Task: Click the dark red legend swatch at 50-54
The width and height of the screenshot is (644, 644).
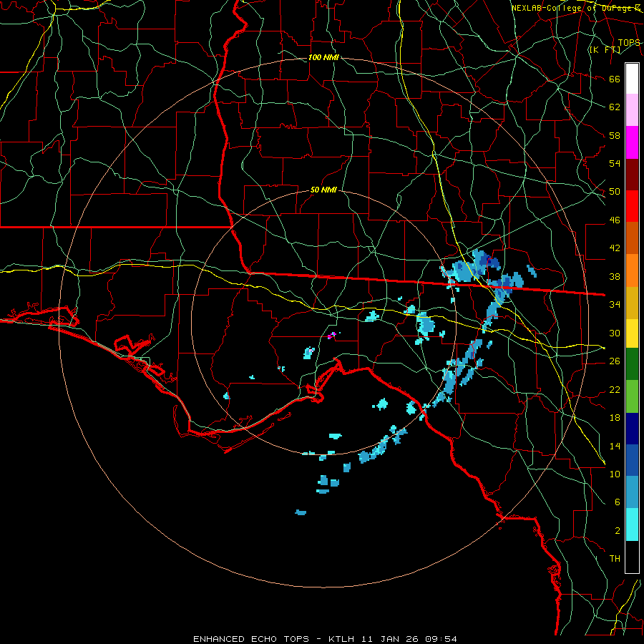Action: click(x=632, y=175)
